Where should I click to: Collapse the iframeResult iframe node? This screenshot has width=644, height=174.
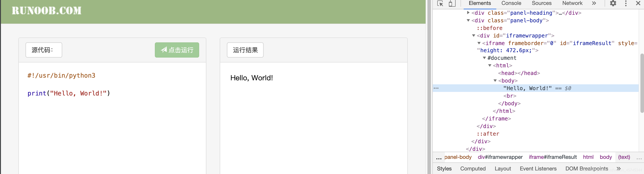479,43
